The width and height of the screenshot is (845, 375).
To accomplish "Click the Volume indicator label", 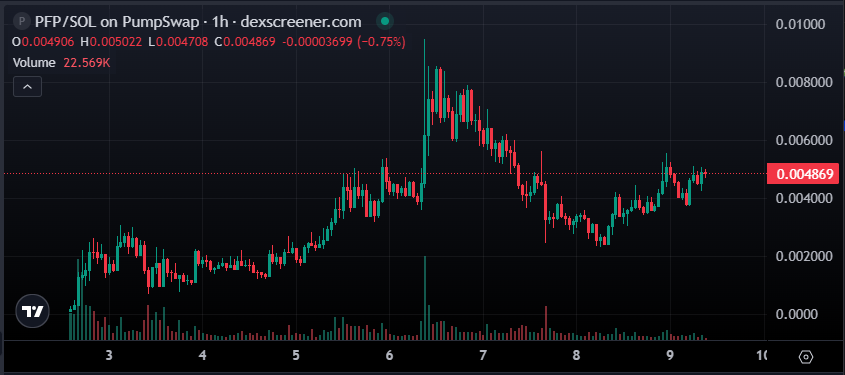I will point(34,62).
